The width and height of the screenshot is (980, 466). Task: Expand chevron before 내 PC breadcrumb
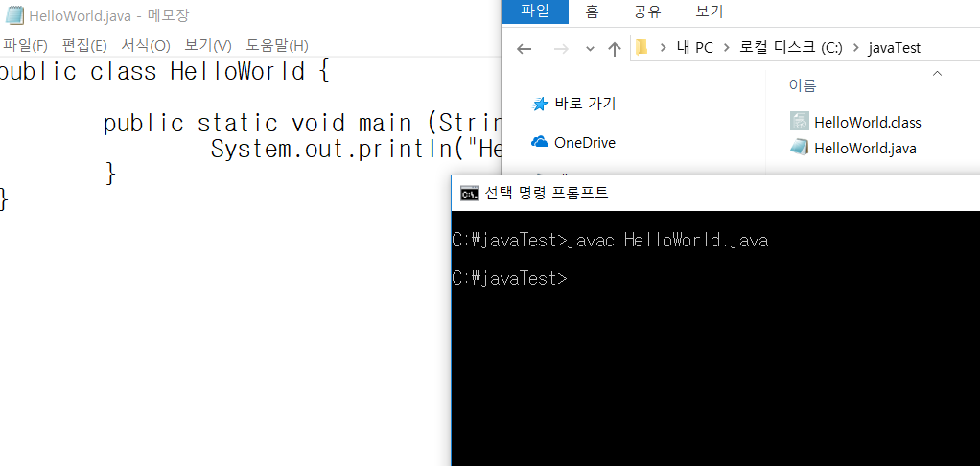coord(663,48)
